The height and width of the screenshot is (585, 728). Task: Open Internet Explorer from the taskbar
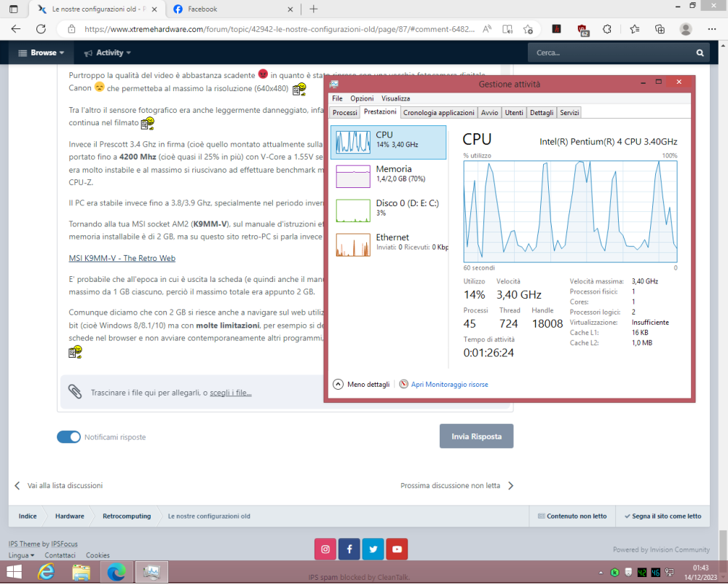click(47, 573)
